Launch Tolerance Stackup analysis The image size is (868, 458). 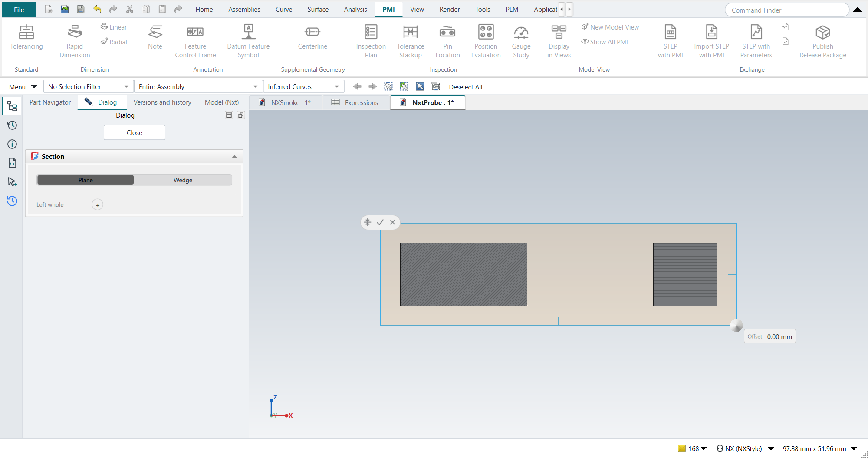(x=410, y=41)
